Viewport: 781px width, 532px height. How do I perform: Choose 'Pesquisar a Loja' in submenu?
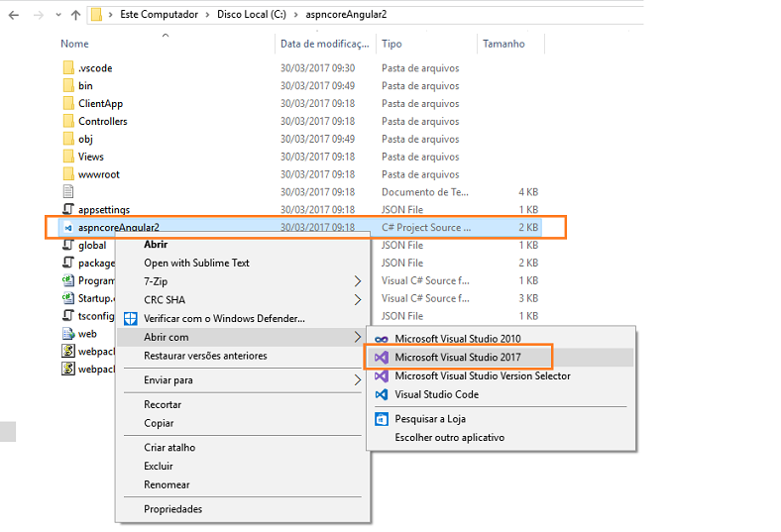pyautogui.click(x=502, y=418)
